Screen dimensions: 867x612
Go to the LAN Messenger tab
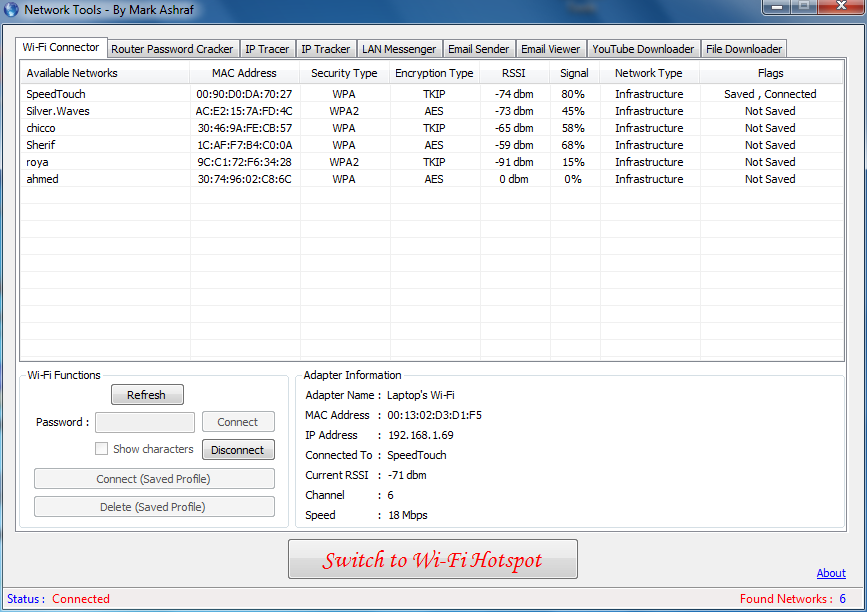click(x=399, y=49)
